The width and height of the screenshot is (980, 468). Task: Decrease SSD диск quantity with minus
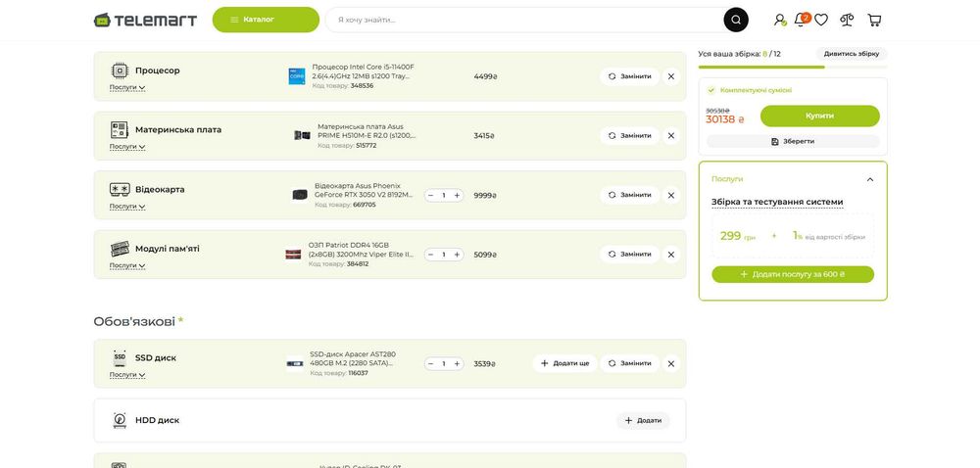pos(430,364)
